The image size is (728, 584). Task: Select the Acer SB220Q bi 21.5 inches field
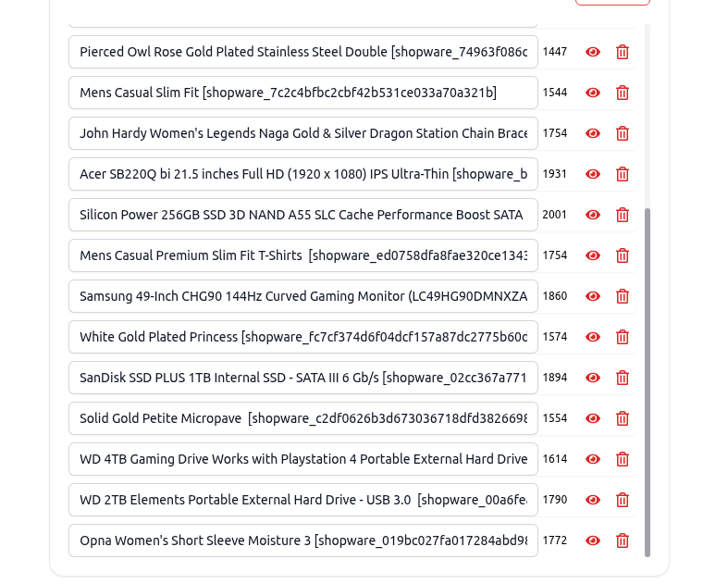(303, 174)
